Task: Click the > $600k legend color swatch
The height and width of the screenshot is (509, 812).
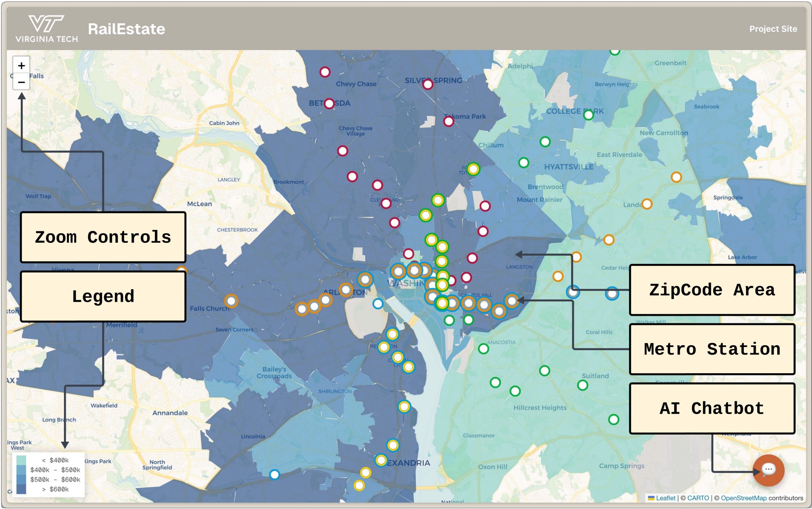Action: 22,489
